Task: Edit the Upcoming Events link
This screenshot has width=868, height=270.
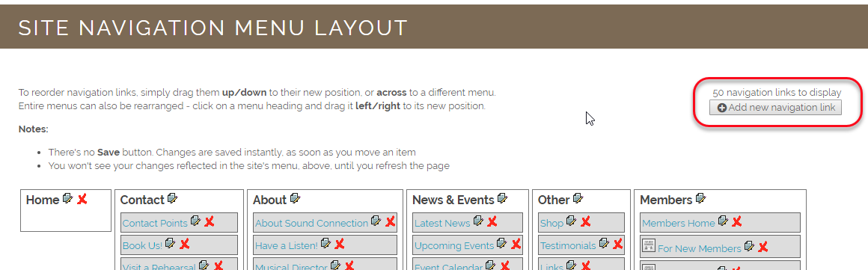Action: tap(501, 242)
